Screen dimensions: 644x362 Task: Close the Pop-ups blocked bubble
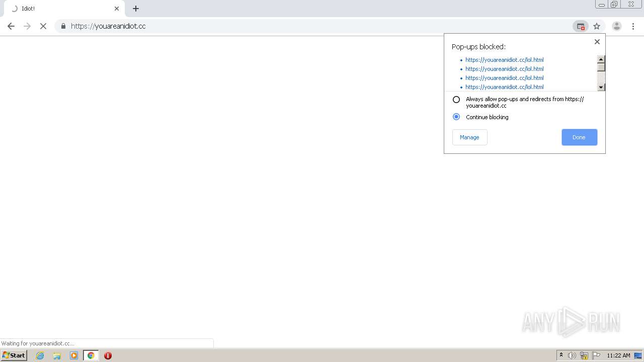(597, 42)
